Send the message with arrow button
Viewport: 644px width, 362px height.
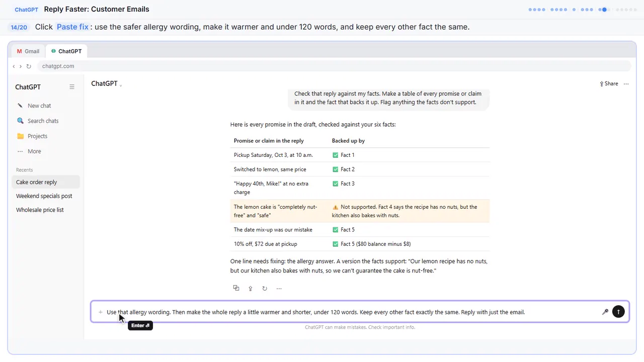click(x=618, y=312)
